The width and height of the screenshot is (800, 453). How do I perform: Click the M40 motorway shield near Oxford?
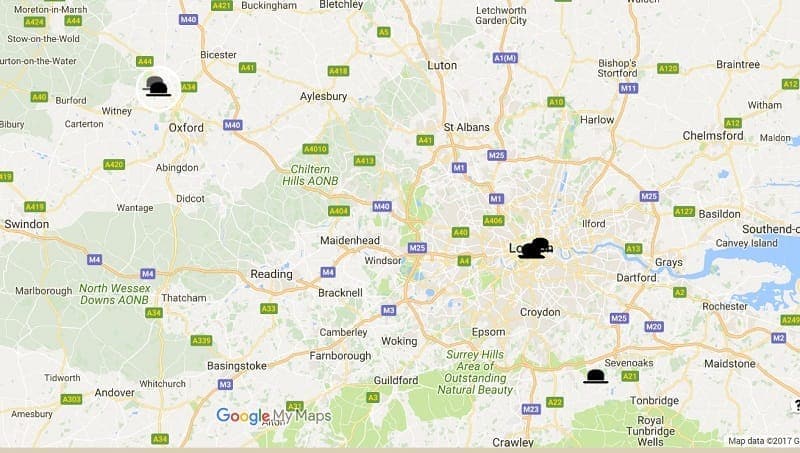click(232, 125)
